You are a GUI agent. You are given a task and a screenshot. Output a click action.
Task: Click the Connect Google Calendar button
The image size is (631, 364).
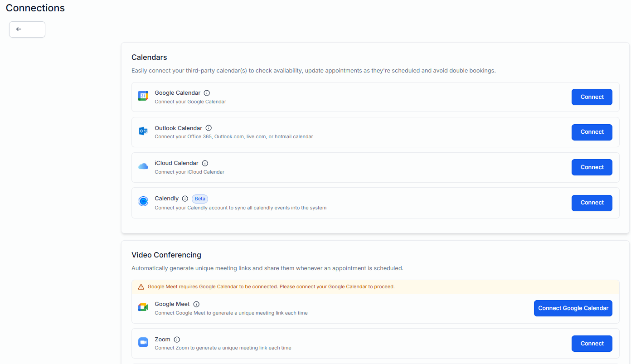(573, 308)
